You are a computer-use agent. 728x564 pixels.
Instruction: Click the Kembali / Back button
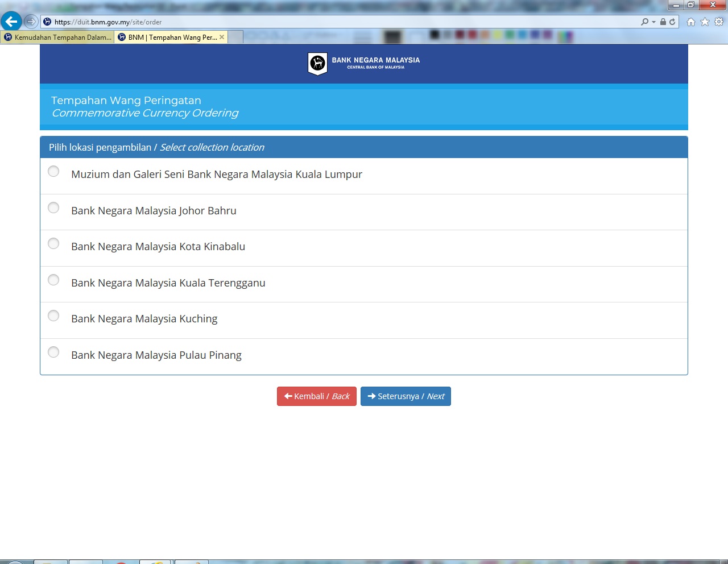pyautogui.click(x=317, y=396)
